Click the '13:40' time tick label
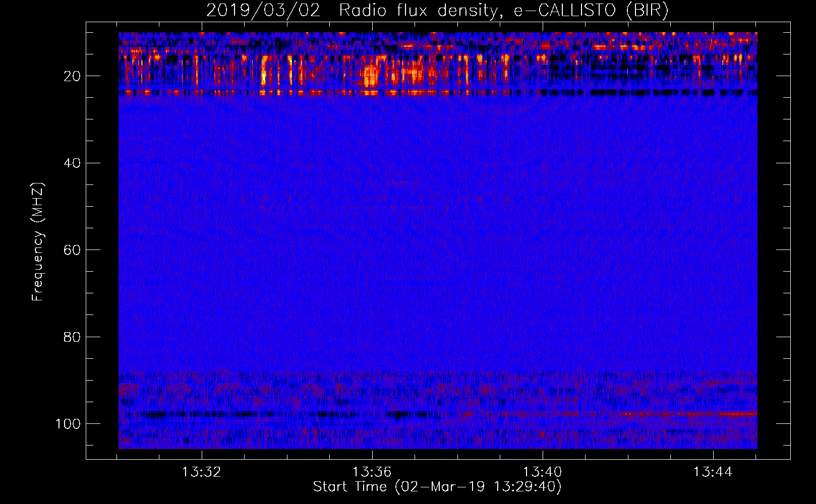Viewport: 816px width, 504px height. point(543,472)
